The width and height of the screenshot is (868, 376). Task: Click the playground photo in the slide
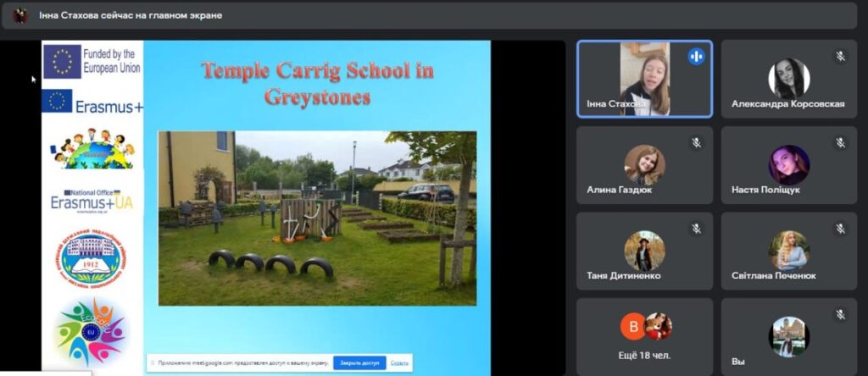(x=317, y=218)
